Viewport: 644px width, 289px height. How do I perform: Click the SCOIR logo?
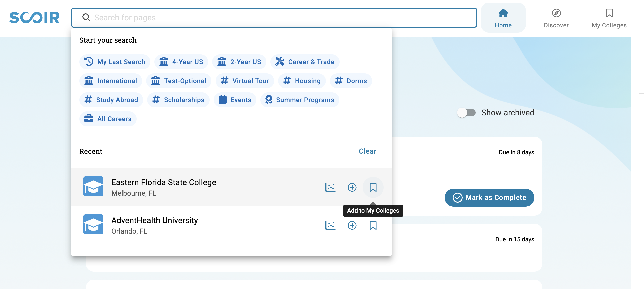[x=34, y=18]
